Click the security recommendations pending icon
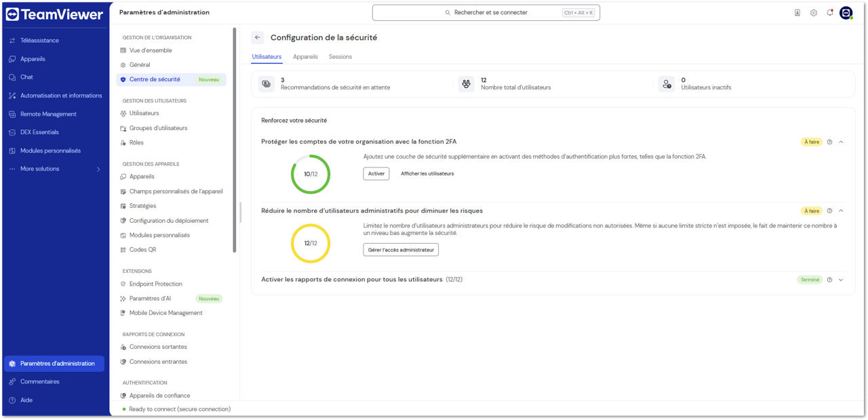Viewport: 868px width, 420px height. click(267, 84)
